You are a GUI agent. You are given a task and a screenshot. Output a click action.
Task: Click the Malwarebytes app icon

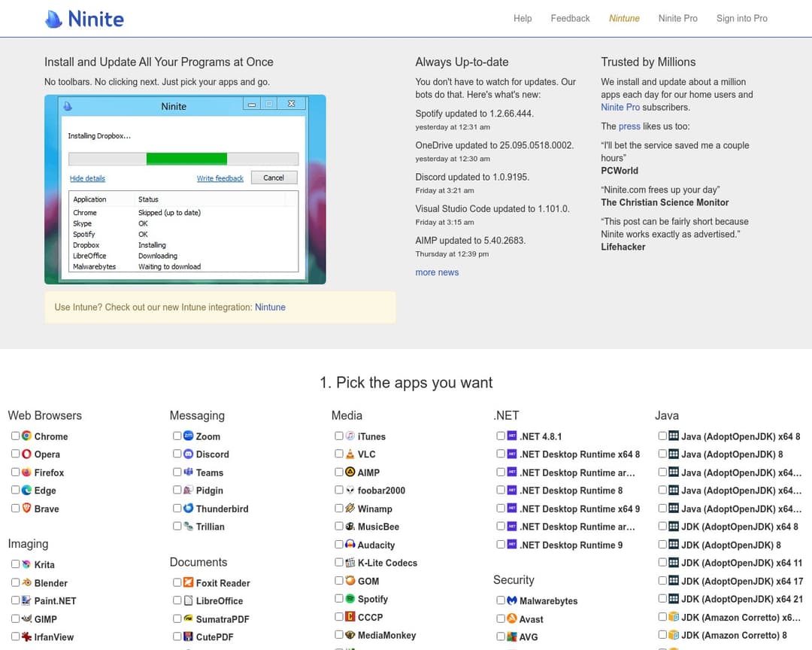pos(512,600)
